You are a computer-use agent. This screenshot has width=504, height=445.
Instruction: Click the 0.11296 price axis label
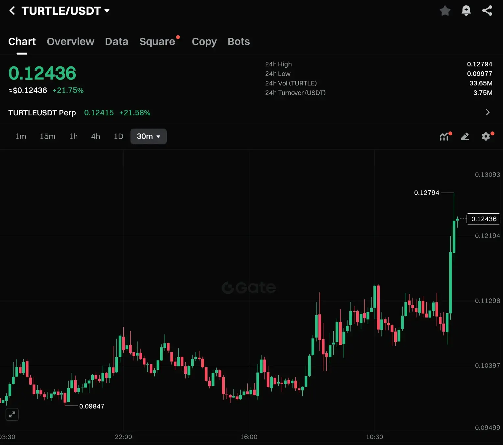pos(488,301)
